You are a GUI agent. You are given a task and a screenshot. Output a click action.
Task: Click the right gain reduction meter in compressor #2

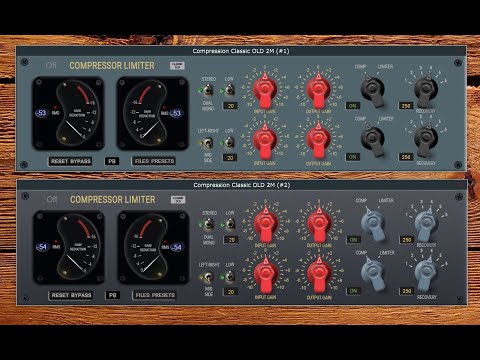154,247
